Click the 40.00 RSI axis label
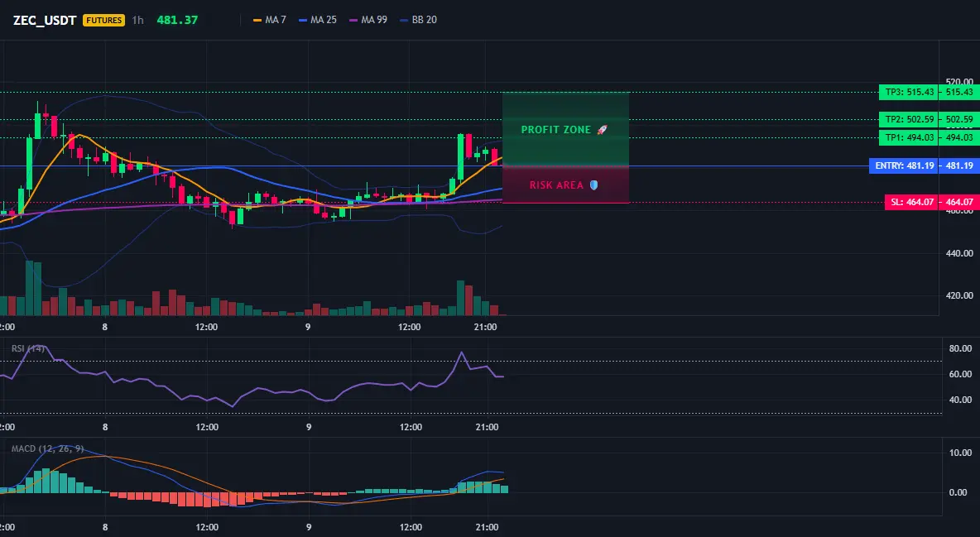 (x=961, y=400)
